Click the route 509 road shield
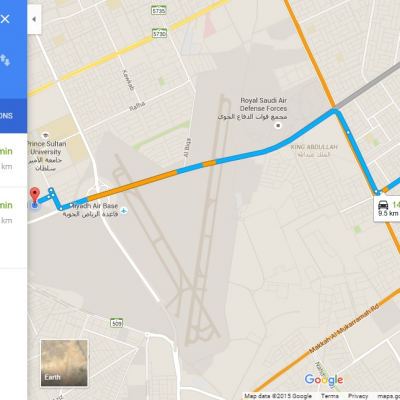The width and height of the screenshot is (400, 400). click(x=117, y=323)
